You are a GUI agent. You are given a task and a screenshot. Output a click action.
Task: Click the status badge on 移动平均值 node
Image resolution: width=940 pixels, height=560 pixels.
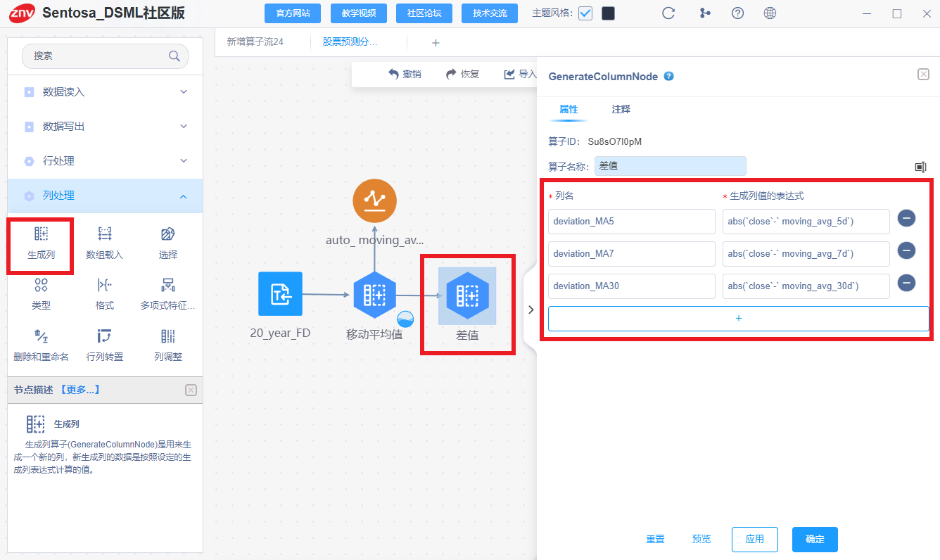pyautogui.click(x=405, y=318)
